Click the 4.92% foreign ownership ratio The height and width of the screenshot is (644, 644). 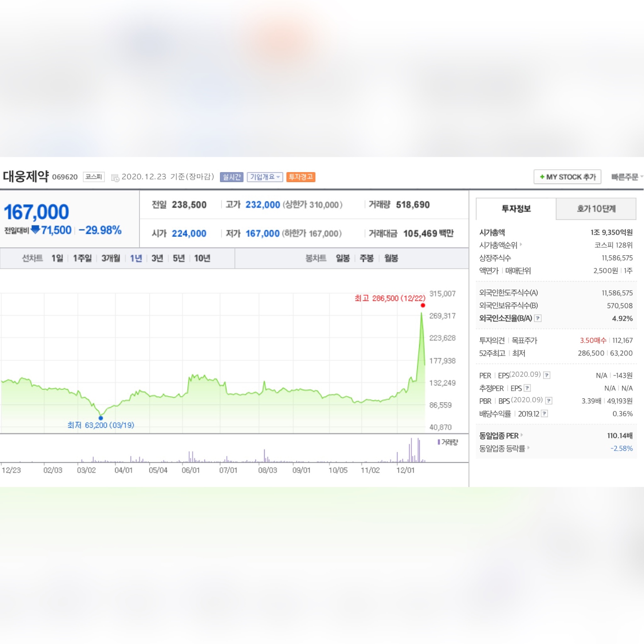[x=622, y=318]
